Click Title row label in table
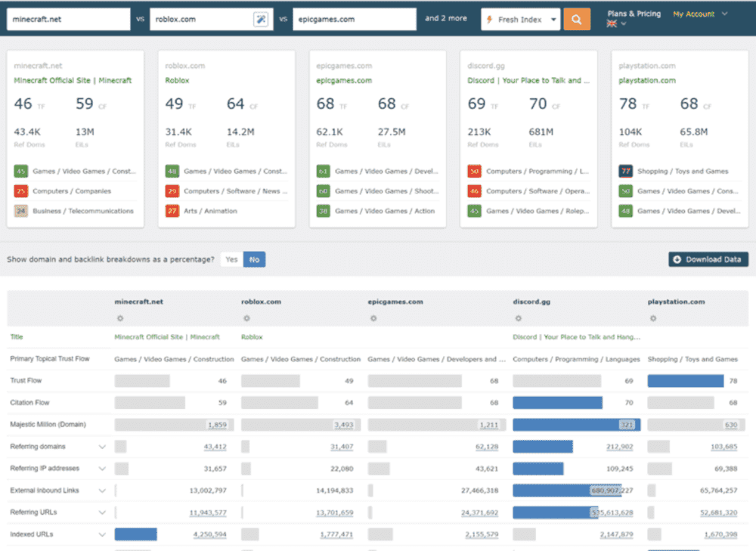 pos(17,337)
